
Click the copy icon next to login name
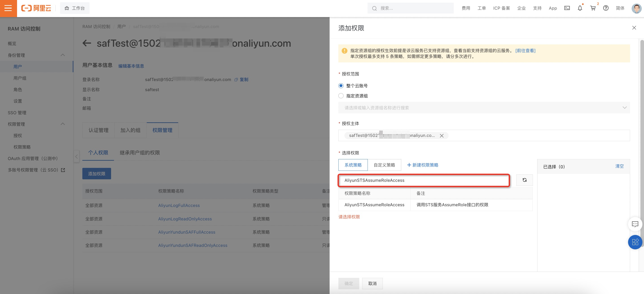(x=236, y=79)
